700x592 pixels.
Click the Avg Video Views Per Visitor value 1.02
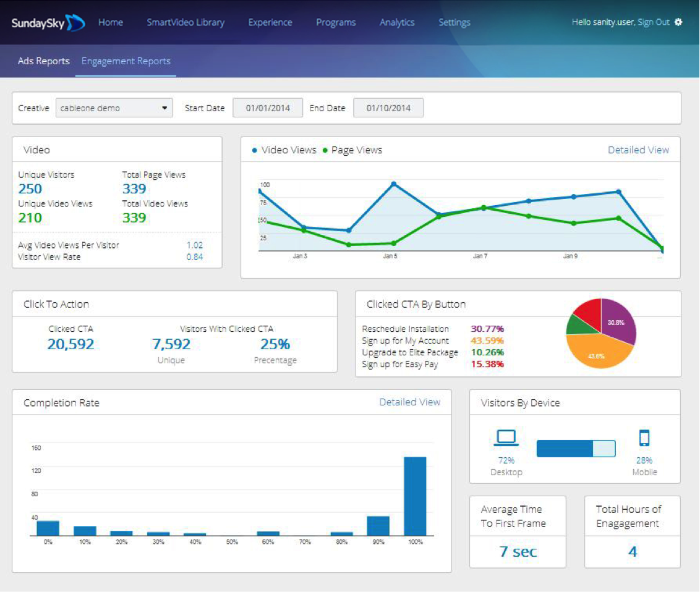pyautogui.click(x=195, y=245)
